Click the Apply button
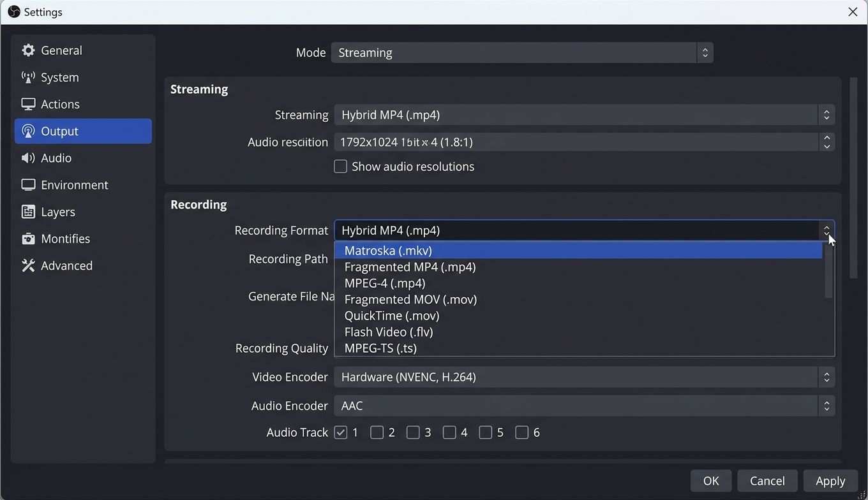This screenshot has width=868, height=500. pos(830,481)
